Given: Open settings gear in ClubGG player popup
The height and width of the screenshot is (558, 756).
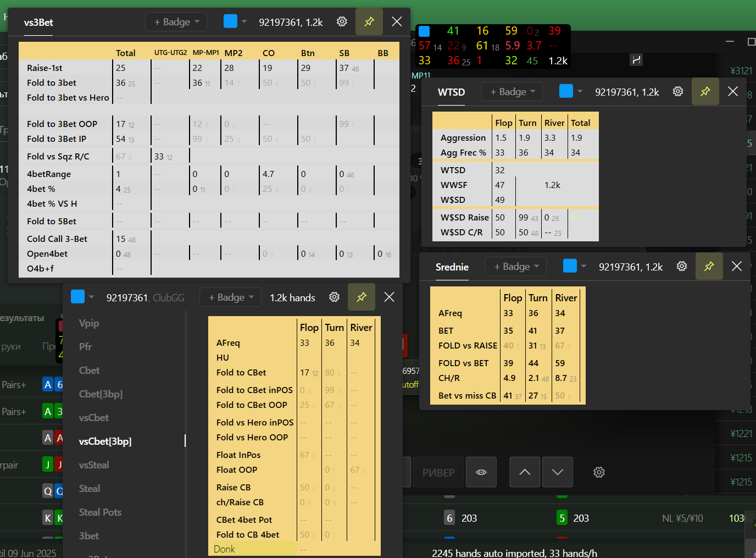Looking at the screenshot, I should [334, 297].
